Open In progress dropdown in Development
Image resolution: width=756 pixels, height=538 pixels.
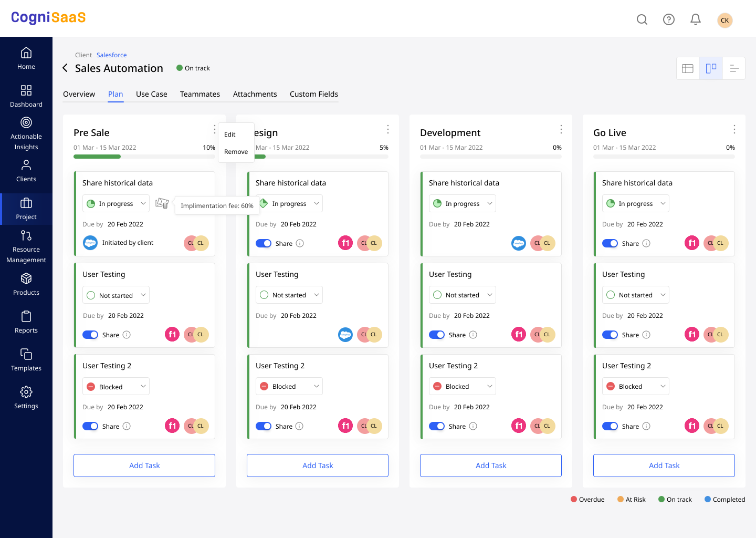point(463,203)
